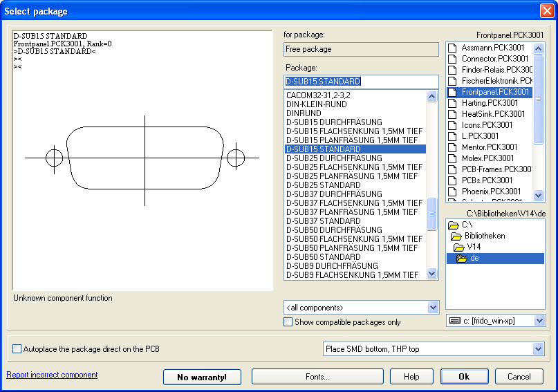Click the Package name input field
Image resolution: width=558 pixels, height=392 pixels.
coord(361,82)
